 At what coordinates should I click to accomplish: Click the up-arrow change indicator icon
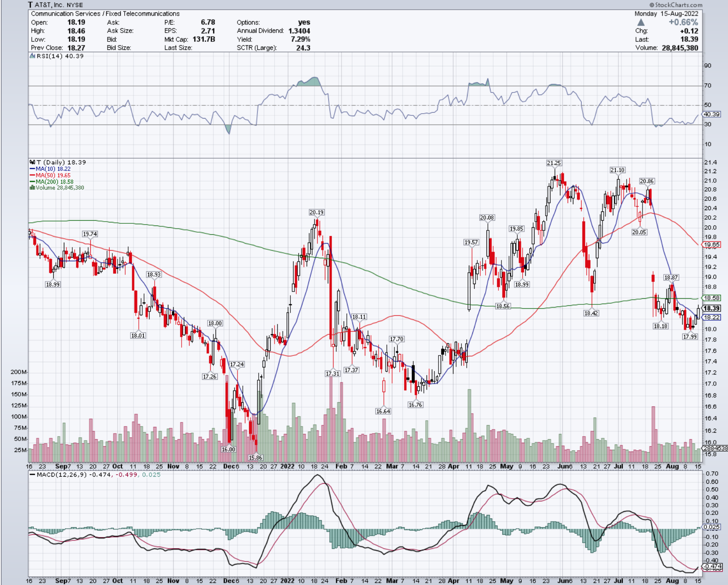(641, 22)
